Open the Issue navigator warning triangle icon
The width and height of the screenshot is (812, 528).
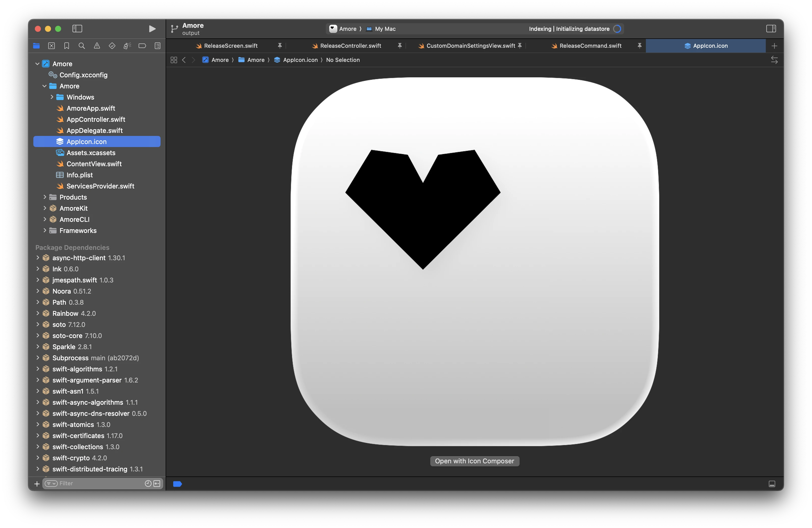pos(97,46)
